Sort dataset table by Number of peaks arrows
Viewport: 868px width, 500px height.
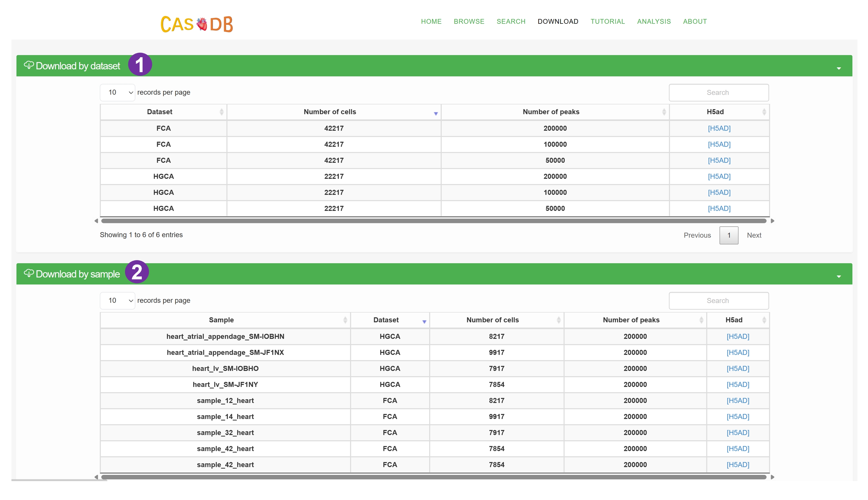tap(664, 112)
